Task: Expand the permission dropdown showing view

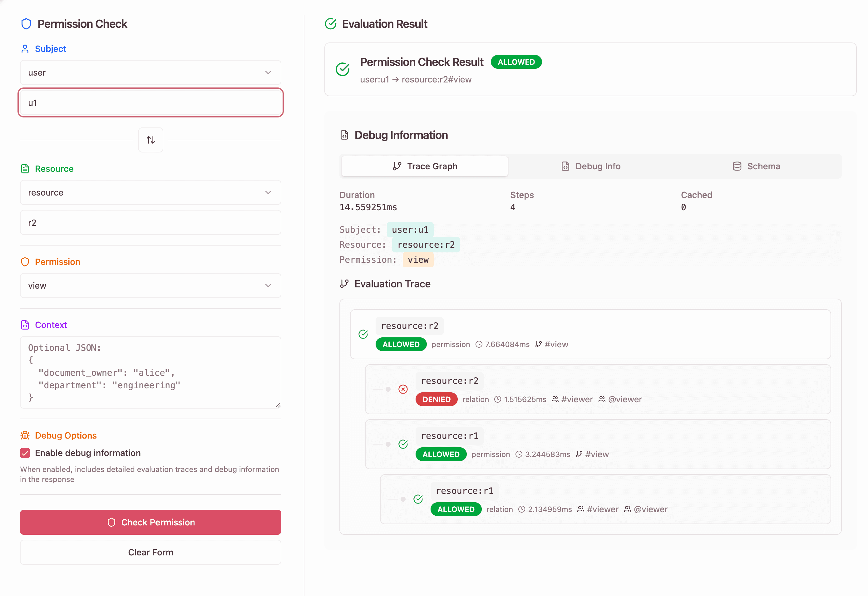Action: [x=150, y=286]
